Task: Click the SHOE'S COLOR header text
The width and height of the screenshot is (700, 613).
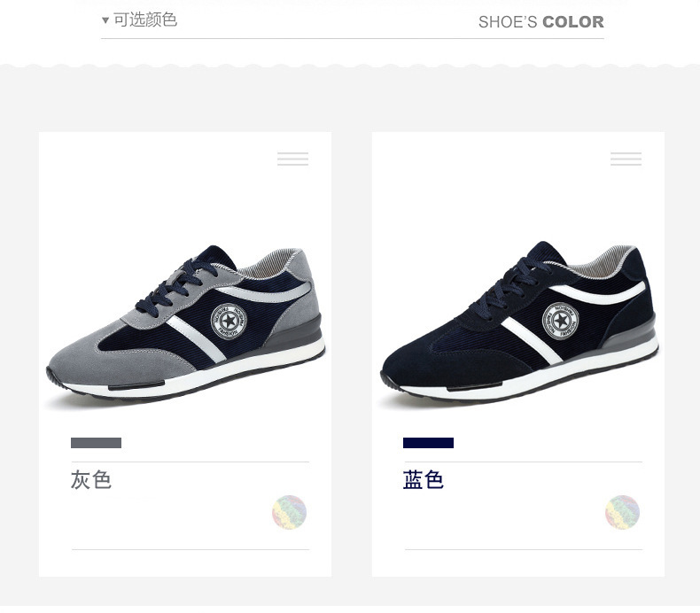Action: click(541, 22)
